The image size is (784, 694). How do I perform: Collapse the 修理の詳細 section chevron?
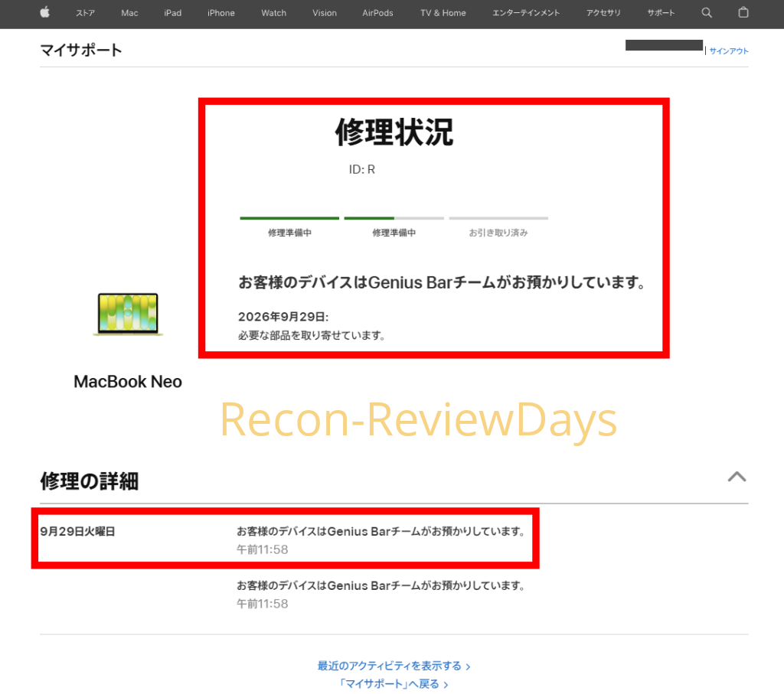(737, 477)
